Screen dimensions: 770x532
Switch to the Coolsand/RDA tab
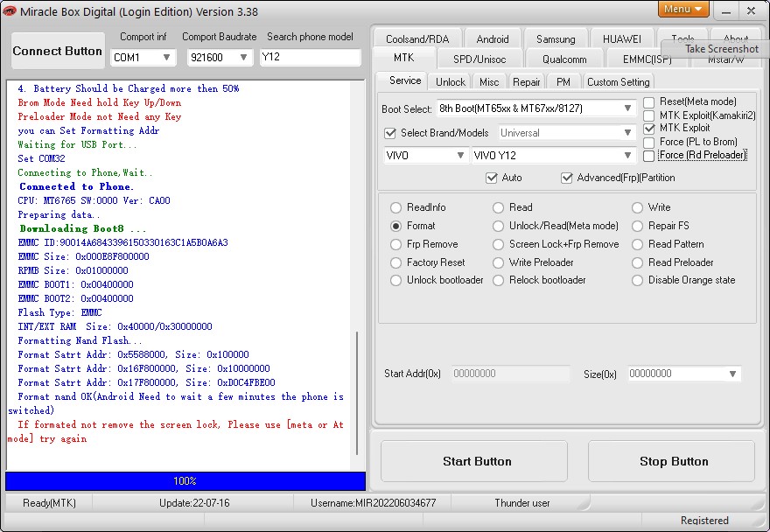(x=417, y=38)
